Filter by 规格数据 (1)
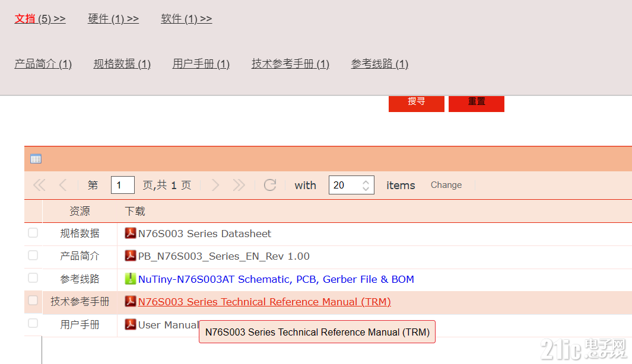 122,64
